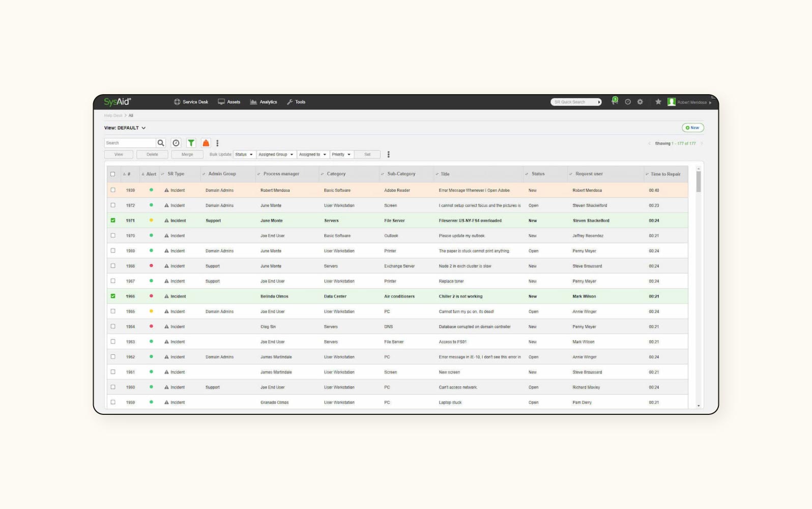This screenshot has width=812, height=509.
Task: Expand the View: DEFAULT dropdown
Action: pyautogui.click(x=125, y=128)
